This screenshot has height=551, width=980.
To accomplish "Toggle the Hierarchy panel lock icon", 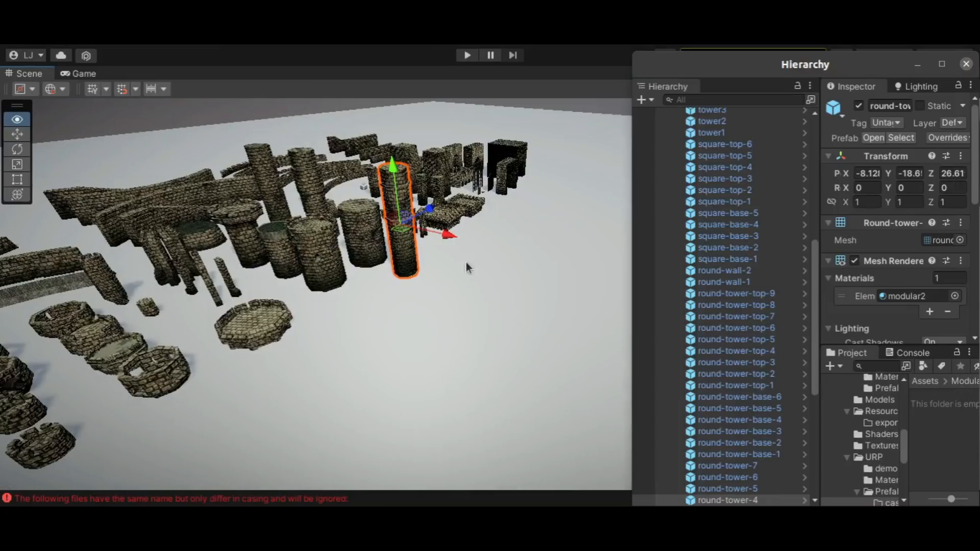I will point(797,86).
